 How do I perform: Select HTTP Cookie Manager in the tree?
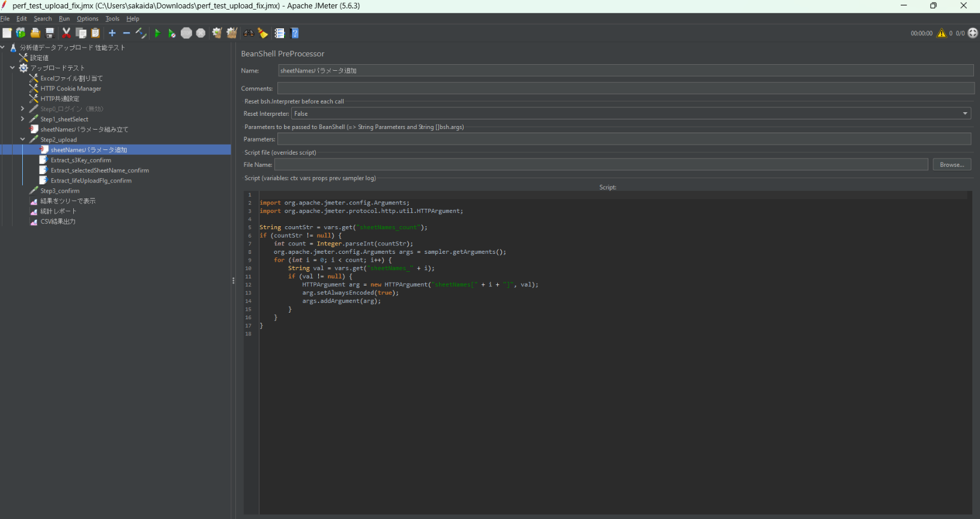tap(70, 88)
